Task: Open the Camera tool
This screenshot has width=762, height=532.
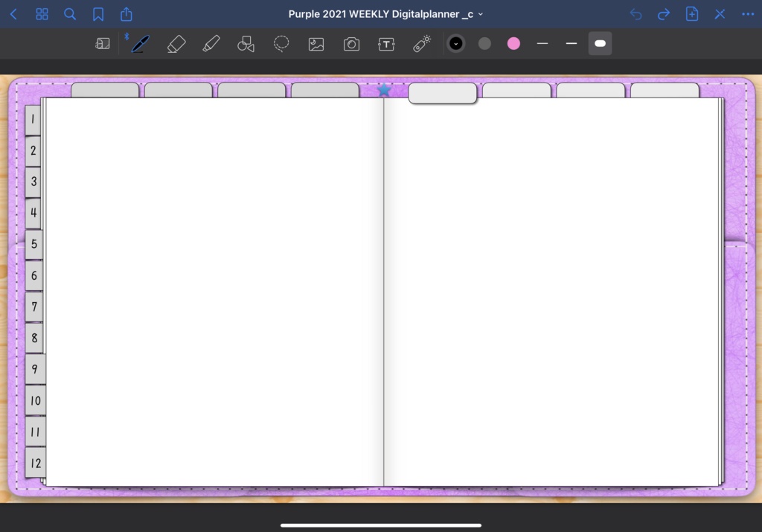Action: tap(351, 44)
